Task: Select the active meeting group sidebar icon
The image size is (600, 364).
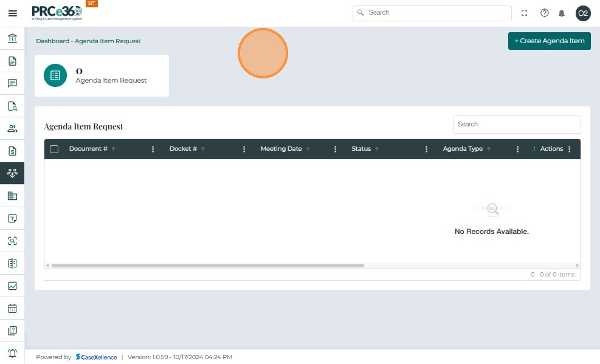Action: click(12, 173)
